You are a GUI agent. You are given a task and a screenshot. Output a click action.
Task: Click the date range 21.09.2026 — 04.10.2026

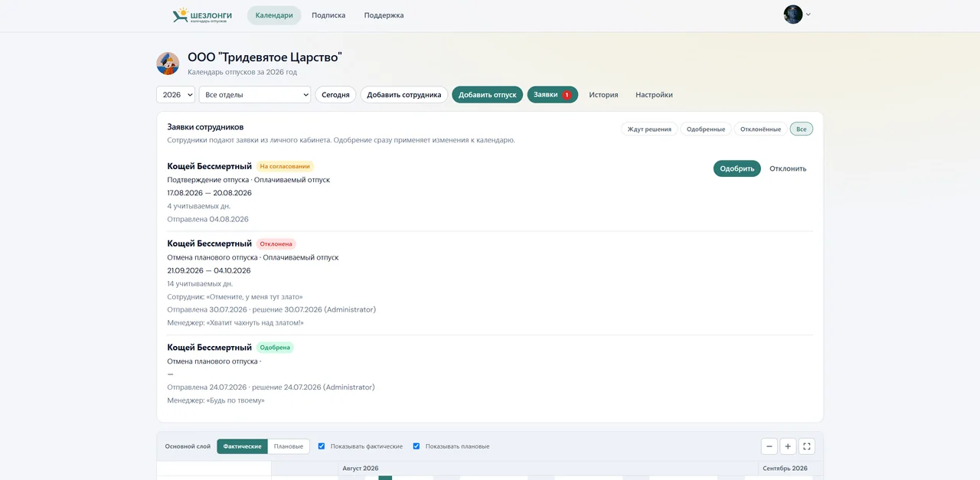point(209,270)
